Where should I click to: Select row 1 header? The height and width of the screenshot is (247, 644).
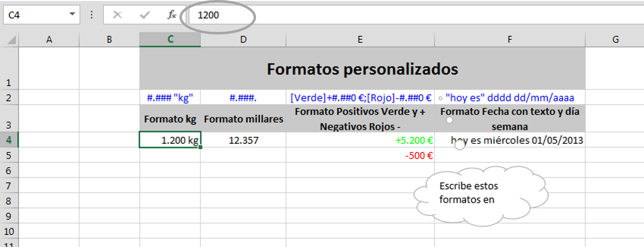[9, 69]
